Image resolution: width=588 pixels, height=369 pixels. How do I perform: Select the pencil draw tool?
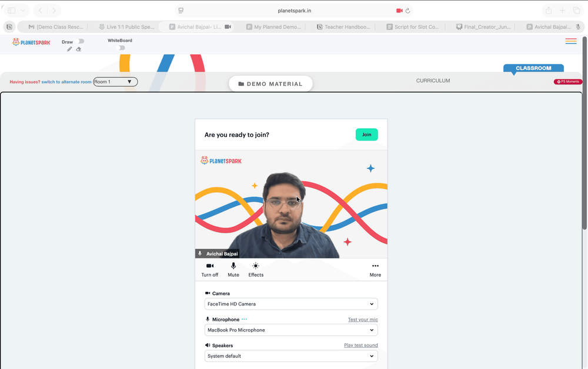[69, 49]
